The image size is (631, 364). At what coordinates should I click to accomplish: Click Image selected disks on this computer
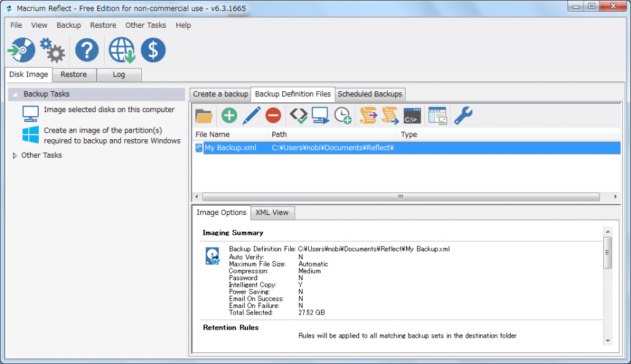[109, 110]
